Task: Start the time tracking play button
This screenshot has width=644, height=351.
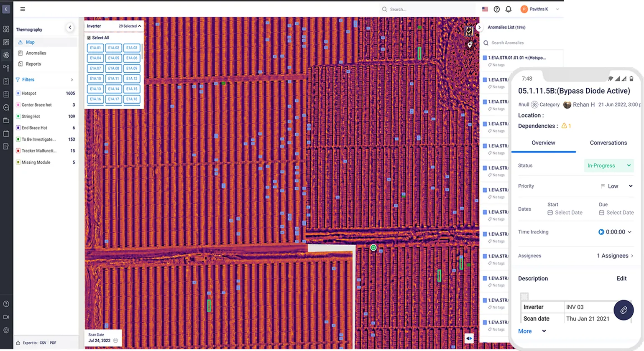Action: point(601,232)
